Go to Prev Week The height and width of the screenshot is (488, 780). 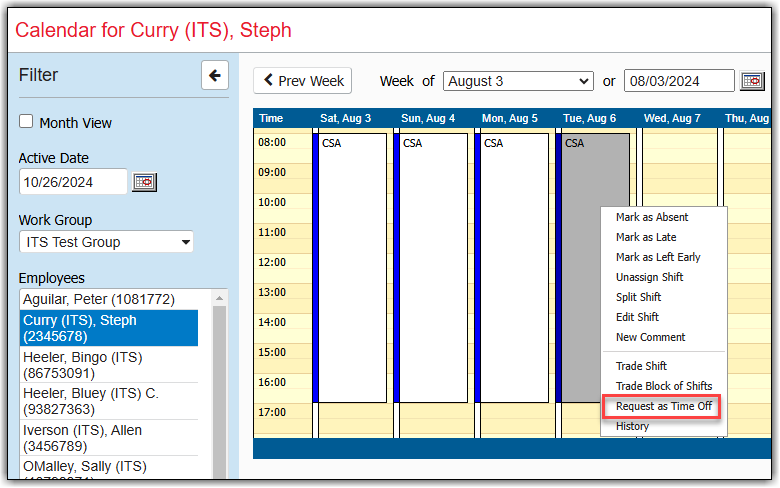point(304,81)
